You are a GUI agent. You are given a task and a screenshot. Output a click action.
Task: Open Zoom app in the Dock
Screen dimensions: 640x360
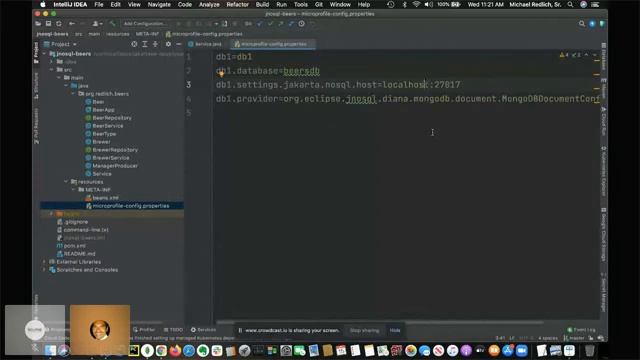(x=521, y=351)
